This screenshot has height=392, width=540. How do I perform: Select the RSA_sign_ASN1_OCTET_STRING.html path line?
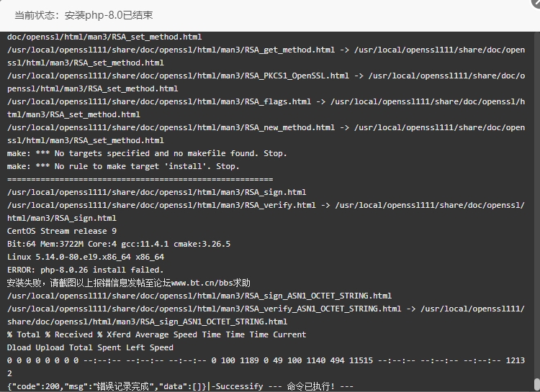click(199, 296)
